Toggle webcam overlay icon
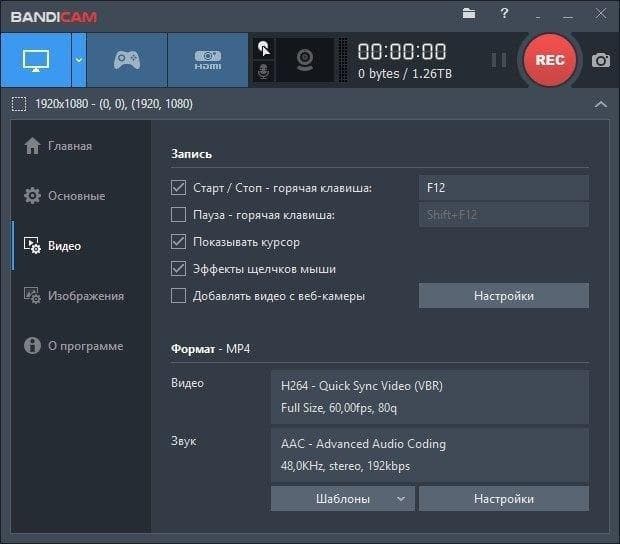This screenshot has width=620, height=544. [x=305, y=60]
